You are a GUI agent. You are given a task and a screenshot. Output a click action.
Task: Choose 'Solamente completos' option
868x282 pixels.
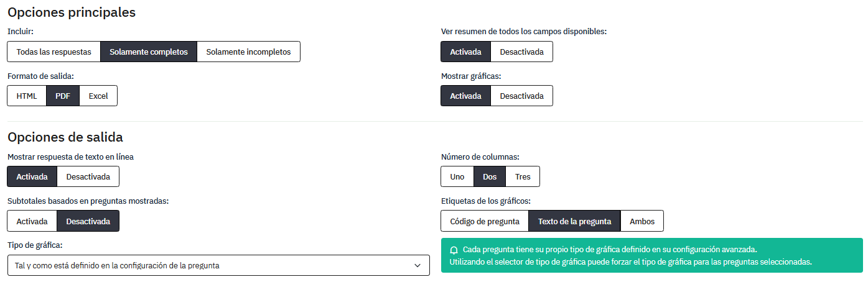coord(149,52)
